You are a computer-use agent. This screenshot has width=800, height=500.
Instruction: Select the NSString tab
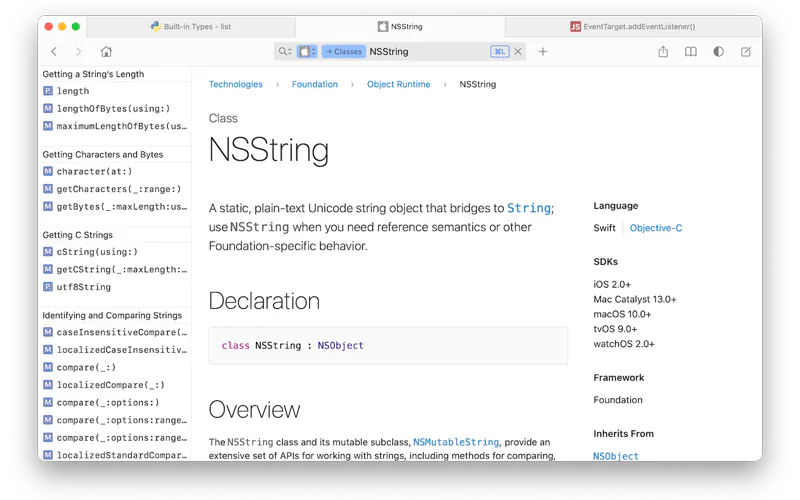[x=400, y=27]
